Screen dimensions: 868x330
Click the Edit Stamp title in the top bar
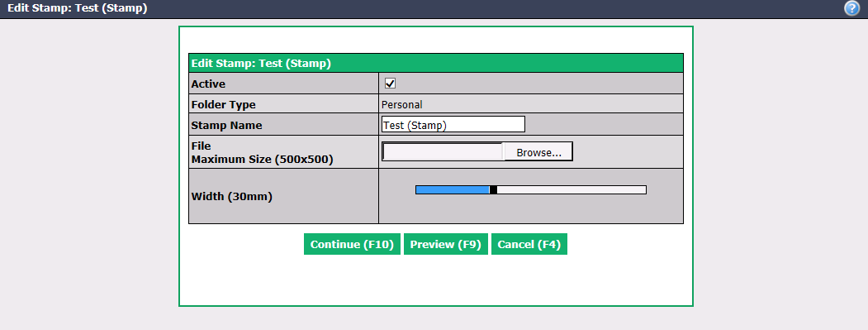tap(78, 8)
